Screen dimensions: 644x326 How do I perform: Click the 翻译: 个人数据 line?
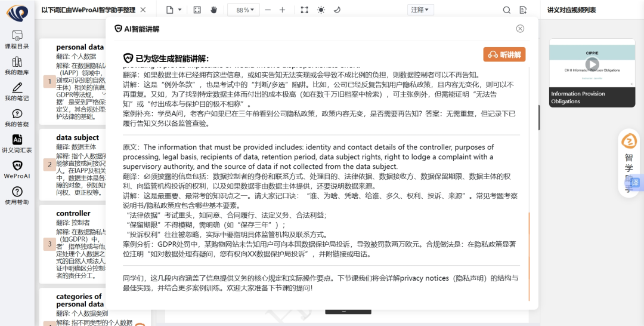pyautogui.click(x=76, y=56)
